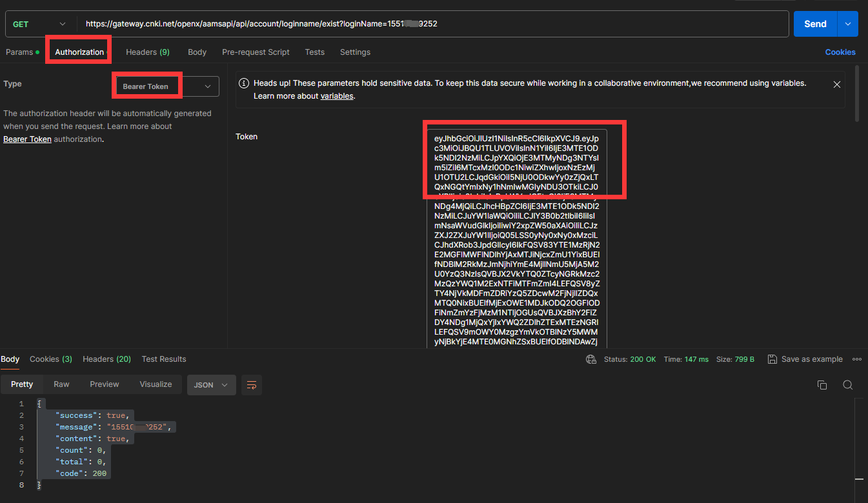The width and height of the screenshot is (868, 503).
Task: Click the "content": true line
Action: pos(94,439)
